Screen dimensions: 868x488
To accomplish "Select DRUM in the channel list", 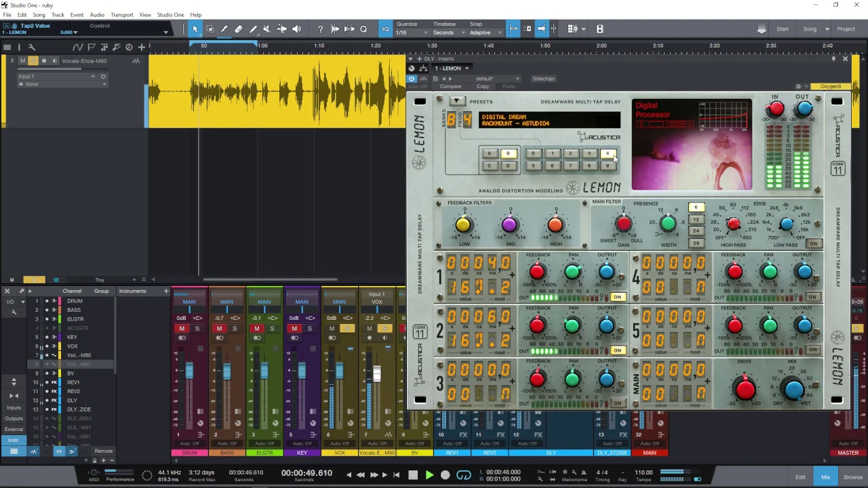I will [74, 301].
